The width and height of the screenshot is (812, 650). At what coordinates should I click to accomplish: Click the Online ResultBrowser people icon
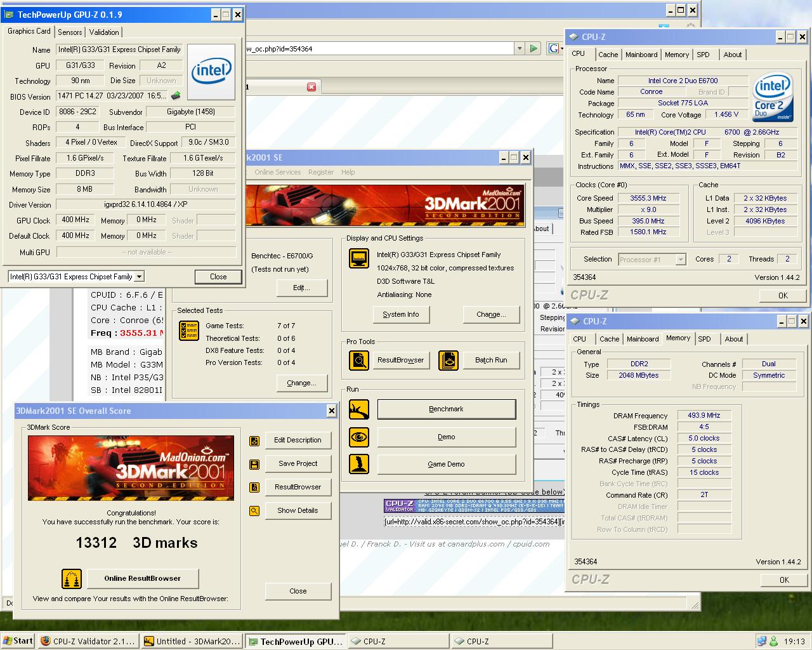point(72,579)
